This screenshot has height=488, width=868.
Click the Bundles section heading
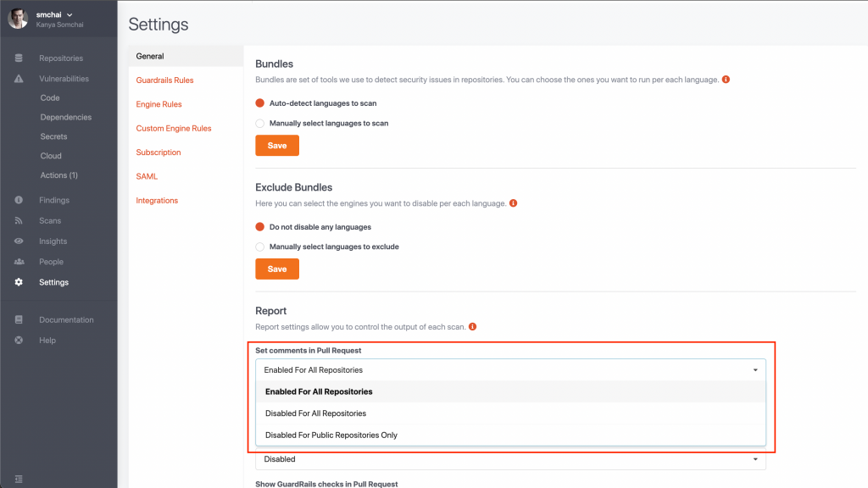pos(274,64)
